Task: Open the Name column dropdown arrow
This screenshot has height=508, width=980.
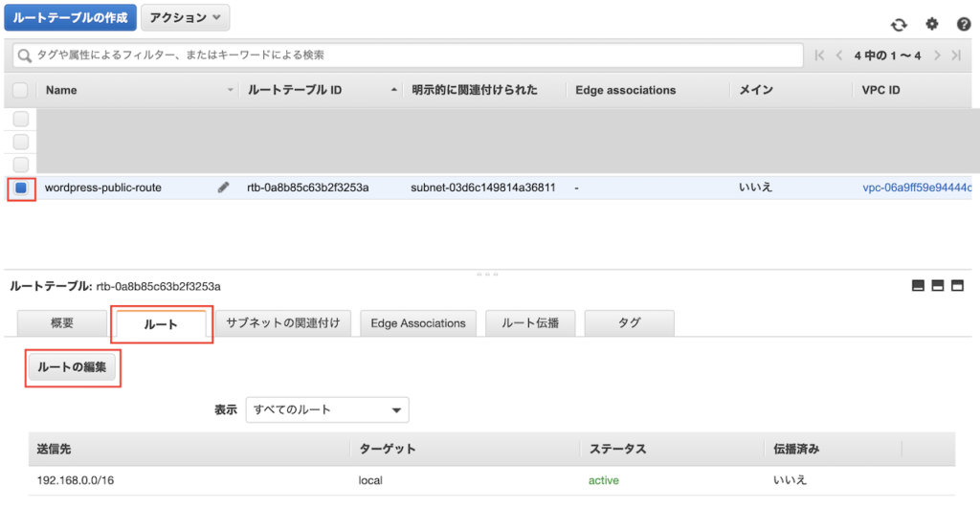Action: (230, 90)
